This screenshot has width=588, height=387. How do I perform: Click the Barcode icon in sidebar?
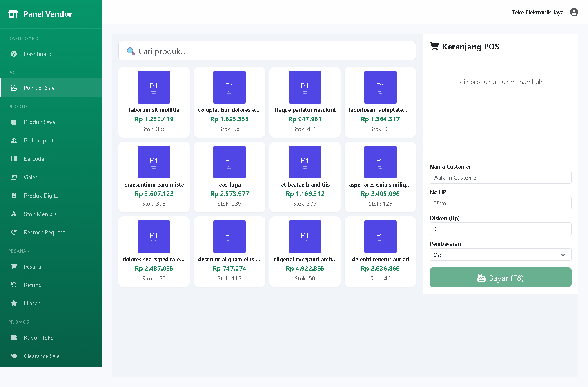click(x=14, y=159)
